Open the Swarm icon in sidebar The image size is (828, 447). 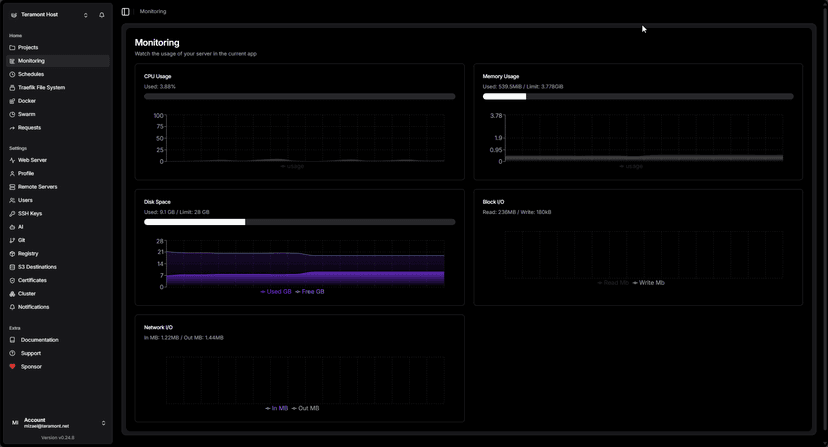[x=12, y=114]
